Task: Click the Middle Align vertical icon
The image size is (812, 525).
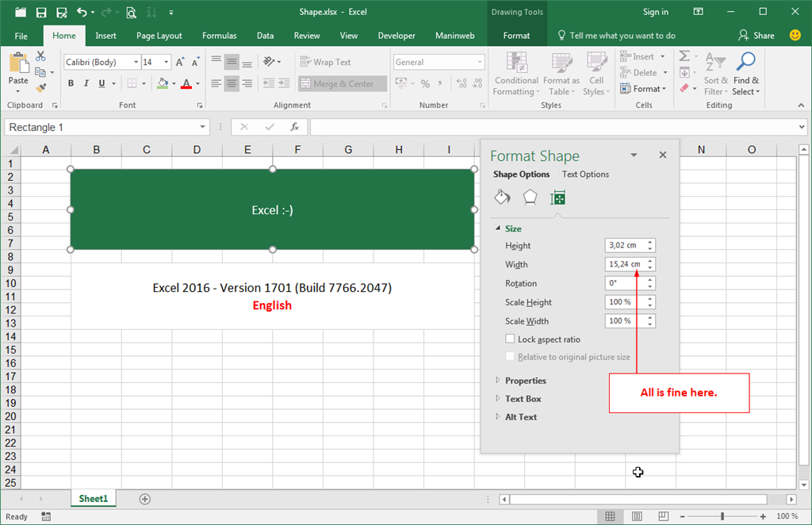Action: pyautogui.click(x=232, y=62)
